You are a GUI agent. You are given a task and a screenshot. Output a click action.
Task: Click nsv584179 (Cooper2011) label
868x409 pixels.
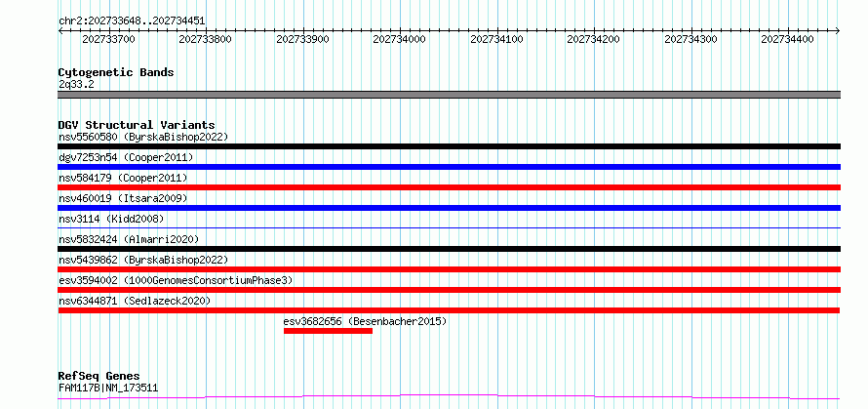(123, 178)
